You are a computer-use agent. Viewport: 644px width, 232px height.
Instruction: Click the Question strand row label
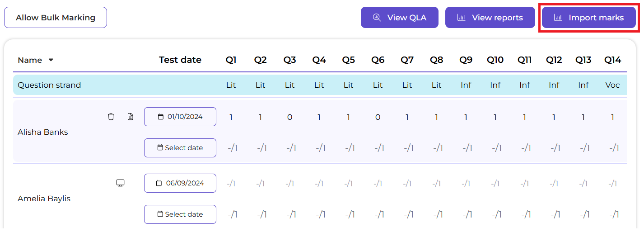[49, 85]
